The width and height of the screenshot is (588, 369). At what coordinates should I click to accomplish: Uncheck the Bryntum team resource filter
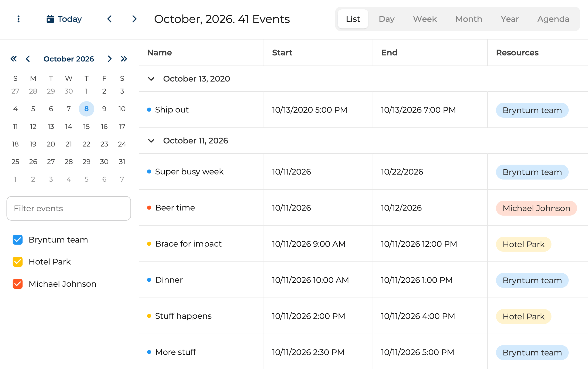[18, 240]
